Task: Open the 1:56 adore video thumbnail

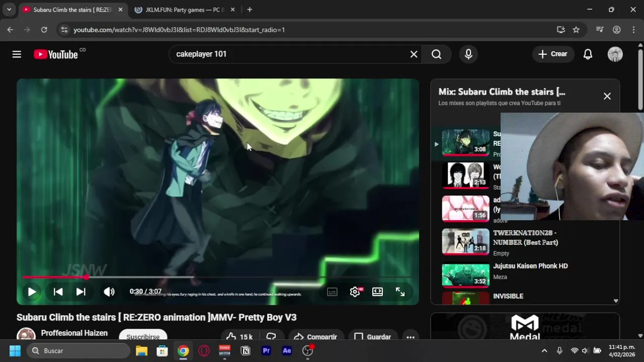Action: click(465, 209)
